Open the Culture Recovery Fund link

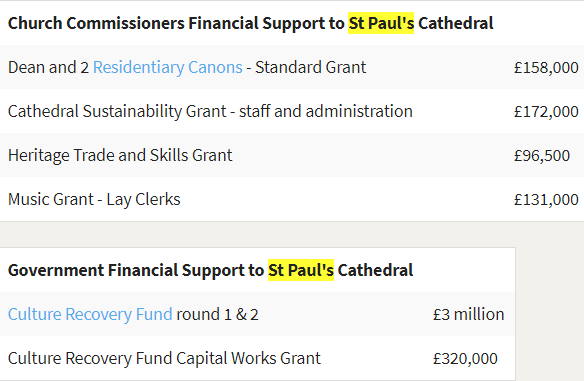click(x=90, y=314)
